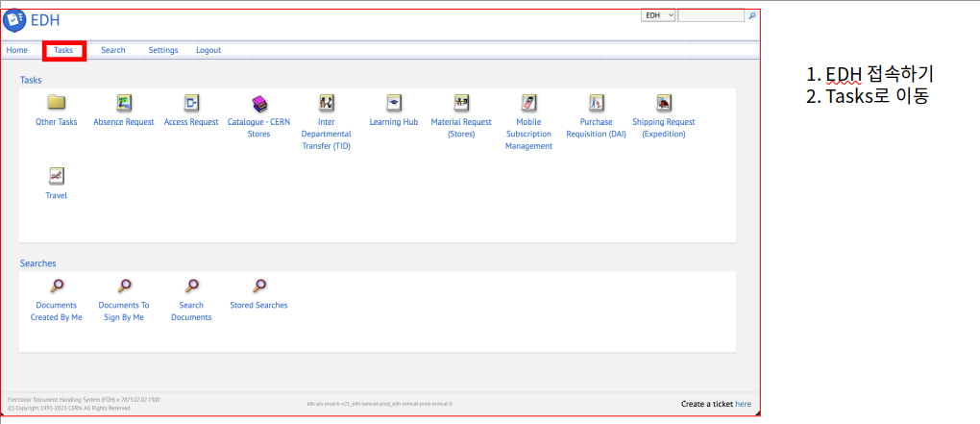This screenshot has height=424, width=980.
Task: Click the Purchase Requisition (DAI) icon
Action: (x=597, y=103)
